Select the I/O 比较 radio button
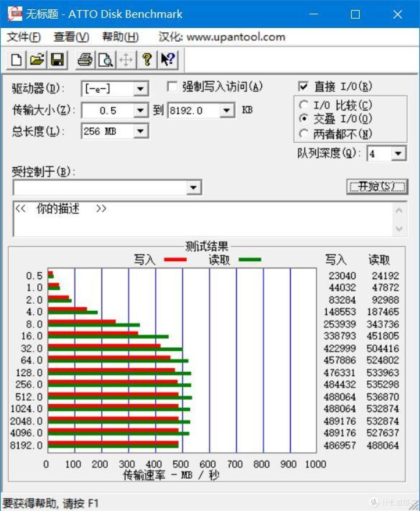 click(x=304, y=105)
